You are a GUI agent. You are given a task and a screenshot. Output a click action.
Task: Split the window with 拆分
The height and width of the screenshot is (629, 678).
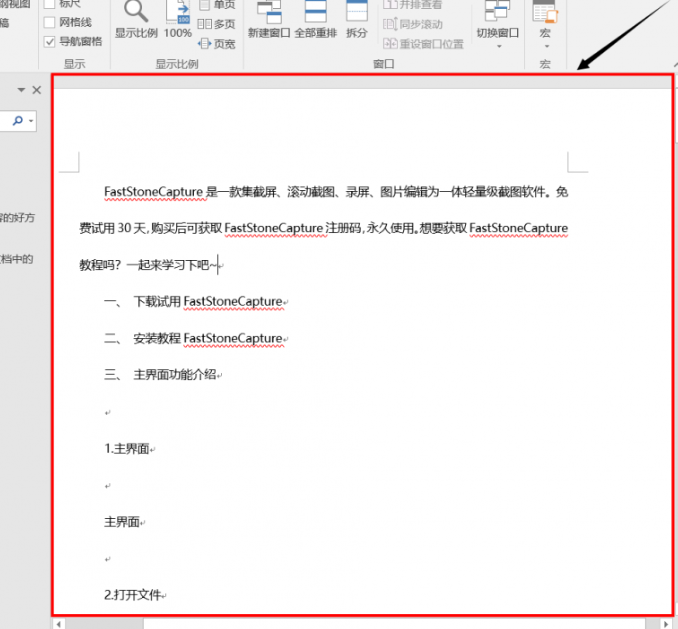point(357,19)
